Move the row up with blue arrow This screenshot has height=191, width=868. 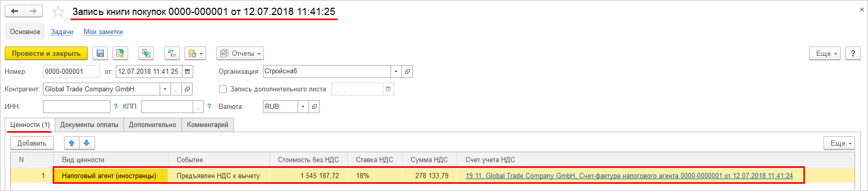point(72,143)
